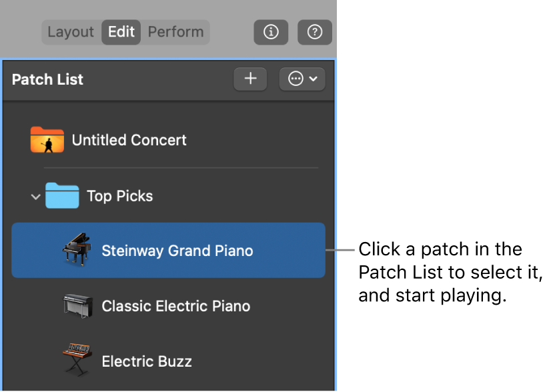559x392 pixels.
Task: Open MainStage help with the question mark icon
Action: pyautogui.click(x=314, y=31)
